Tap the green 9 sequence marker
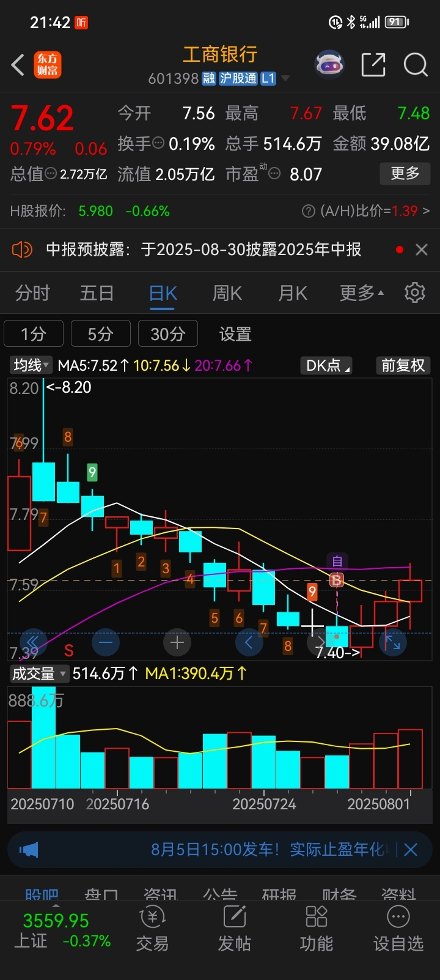 point(92,472)
